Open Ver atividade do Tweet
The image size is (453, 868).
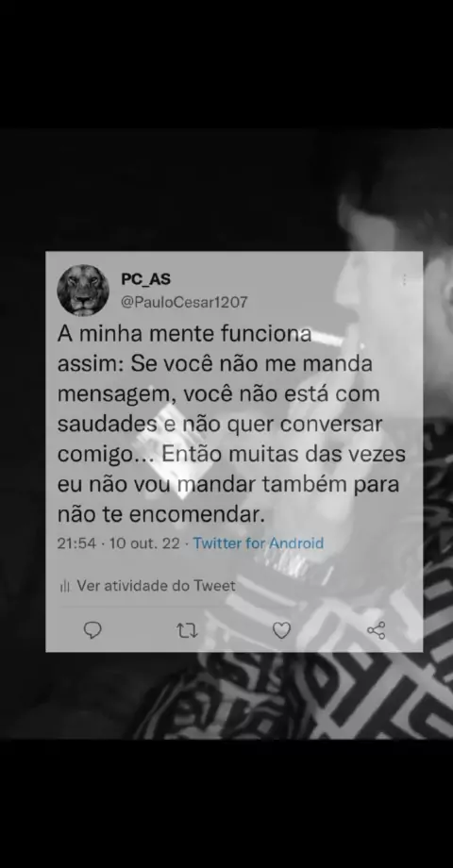156,586
